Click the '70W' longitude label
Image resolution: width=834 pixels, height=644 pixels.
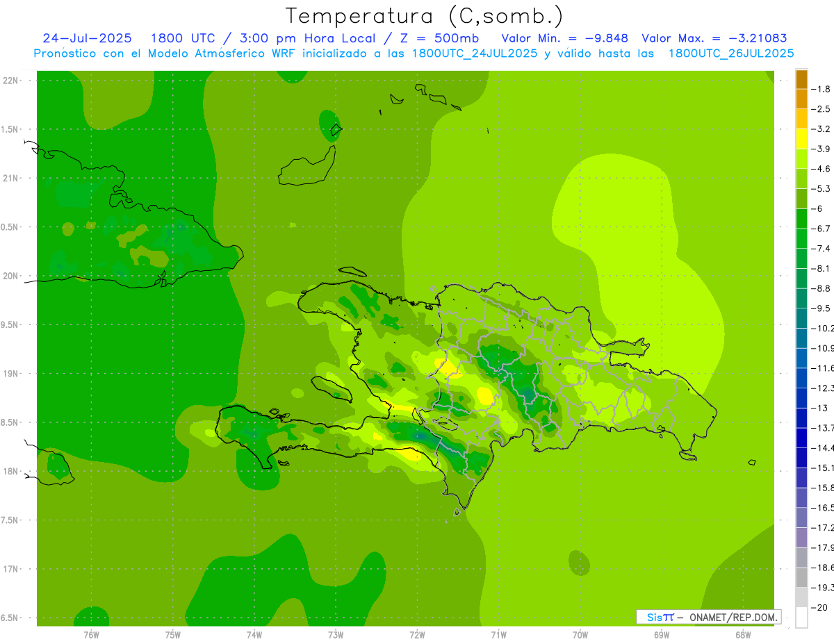click(580, 634)
